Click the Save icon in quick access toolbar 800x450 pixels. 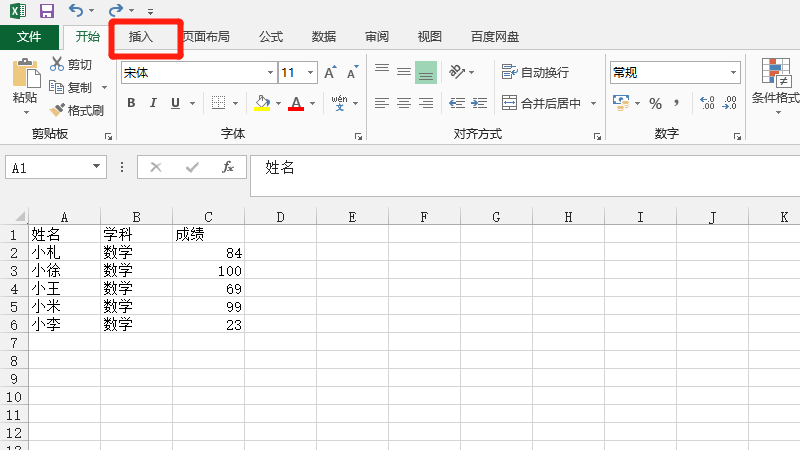[46, 11]
